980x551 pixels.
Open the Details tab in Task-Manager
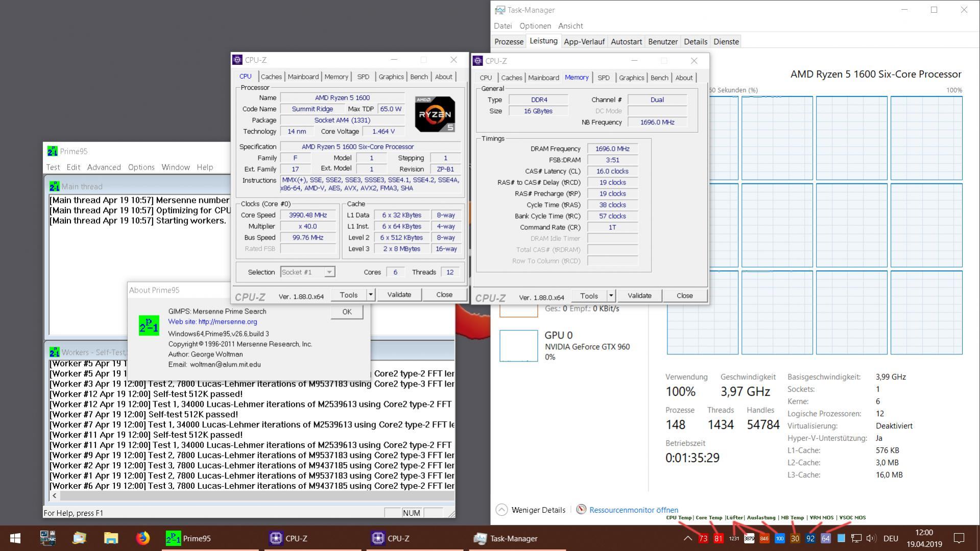pos(695,41)
